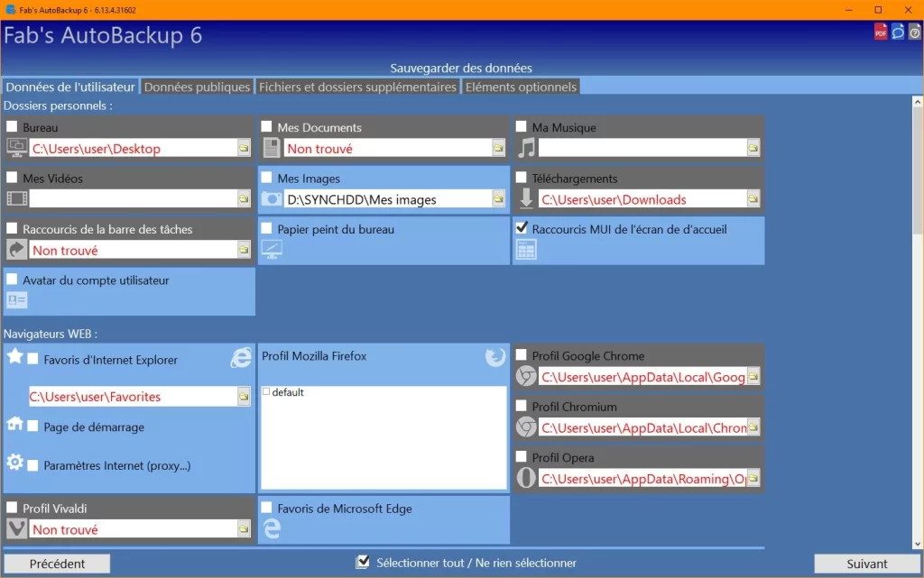Click the blue refresh icon at top right

898,32
